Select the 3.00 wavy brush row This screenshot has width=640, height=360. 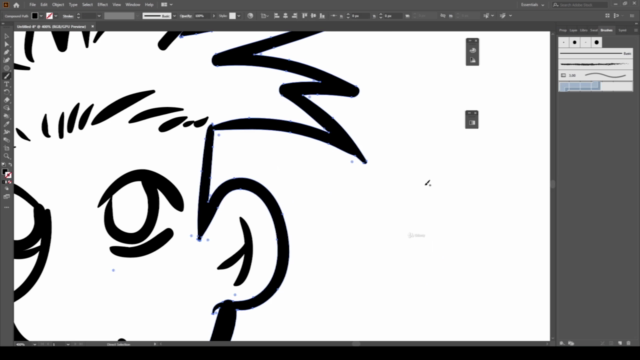pyautogui.click(x=596, y=76)
